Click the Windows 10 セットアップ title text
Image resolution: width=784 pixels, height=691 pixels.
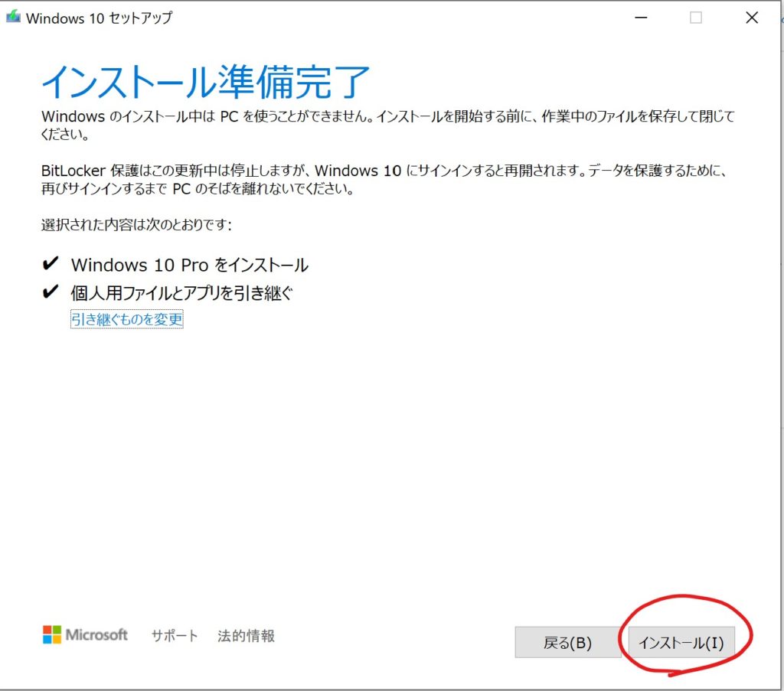[99, 18]
